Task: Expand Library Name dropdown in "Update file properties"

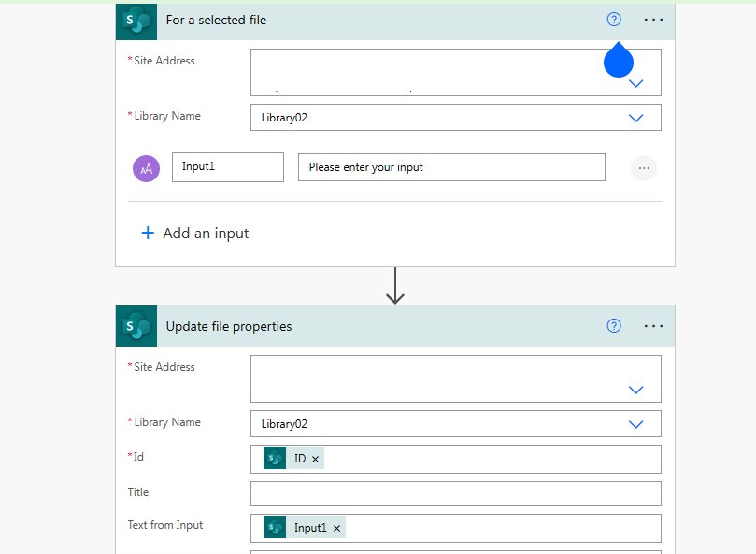Action: (636, 424)
